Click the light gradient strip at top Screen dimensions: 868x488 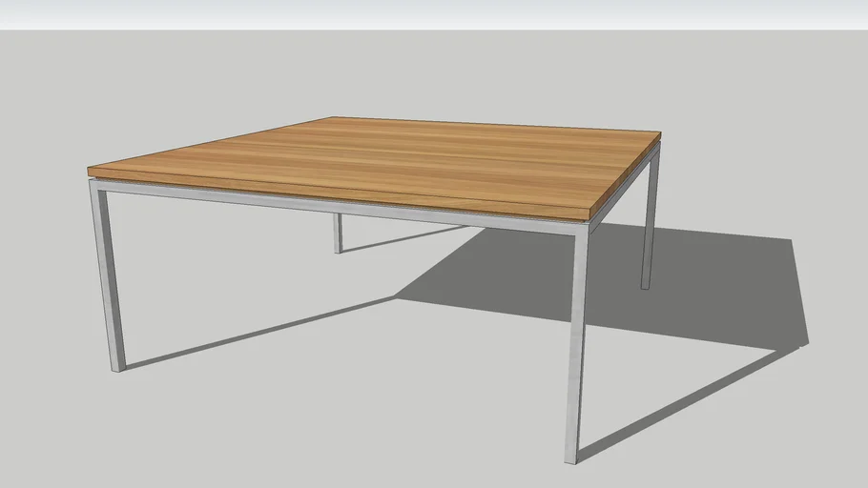434,14
